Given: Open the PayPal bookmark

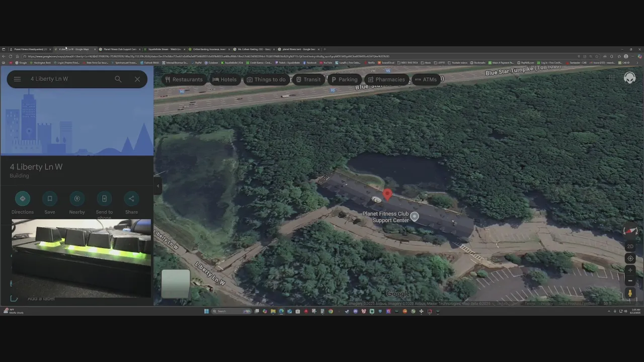Looking at the screenshot, I should click(x=196, y=63).
